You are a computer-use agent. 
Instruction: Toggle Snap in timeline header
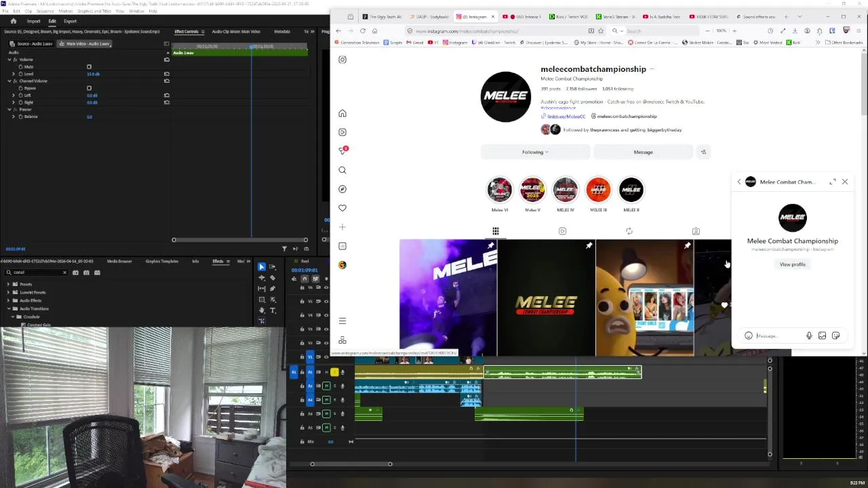(x=304, y=279)
